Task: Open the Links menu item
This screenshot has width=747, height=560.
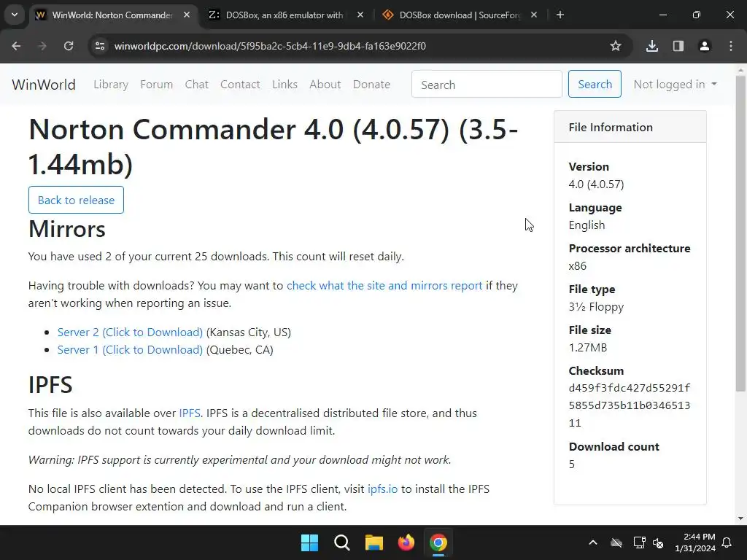Action: (285, 85)
